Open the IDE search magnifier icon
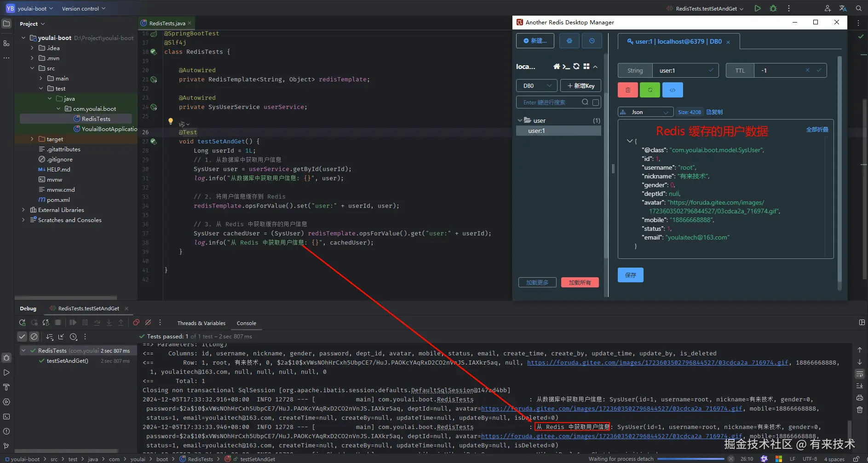 click(x=858, y=8)
